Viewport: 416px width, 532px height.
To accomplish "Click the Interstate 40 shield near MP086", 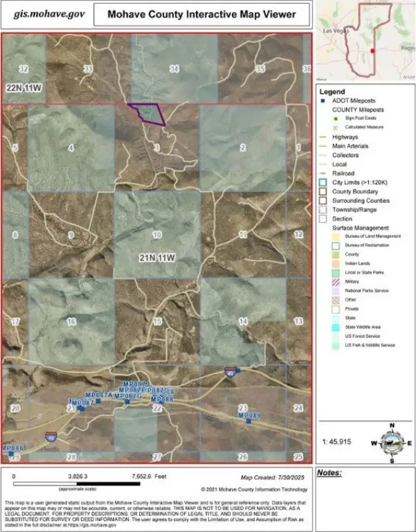I will tap(50, 436).
